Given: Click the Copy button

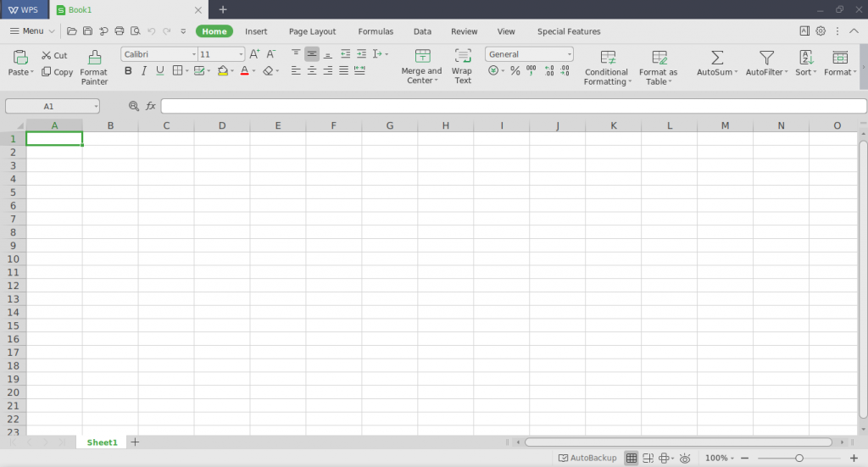Looking at the screenshot, I should (57, 72).
